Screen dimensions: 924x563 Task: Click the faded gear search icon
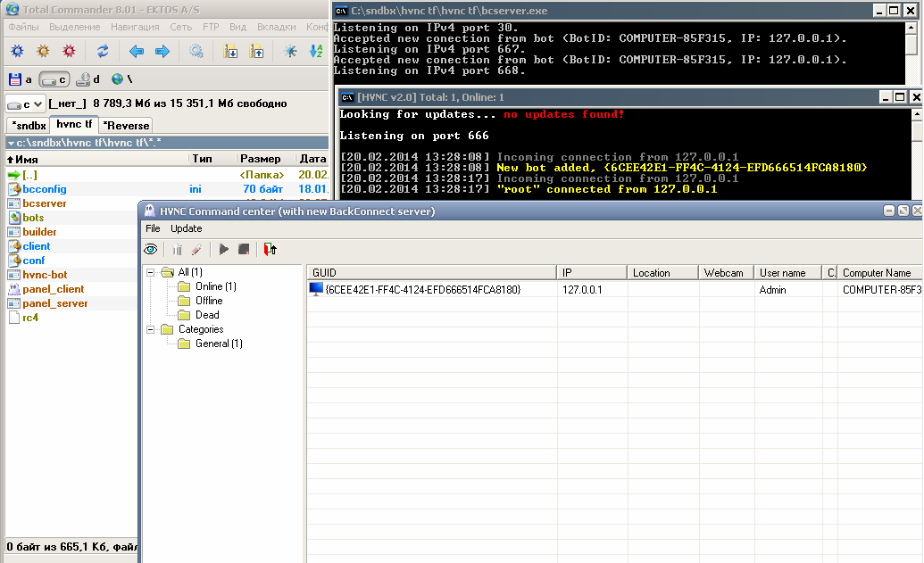point(196,51)
